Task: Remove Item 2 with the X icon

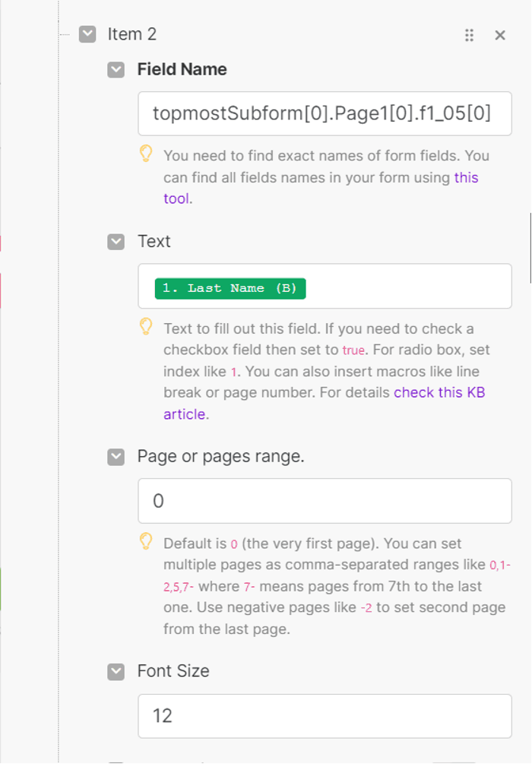Action: [x=500, y=35]
